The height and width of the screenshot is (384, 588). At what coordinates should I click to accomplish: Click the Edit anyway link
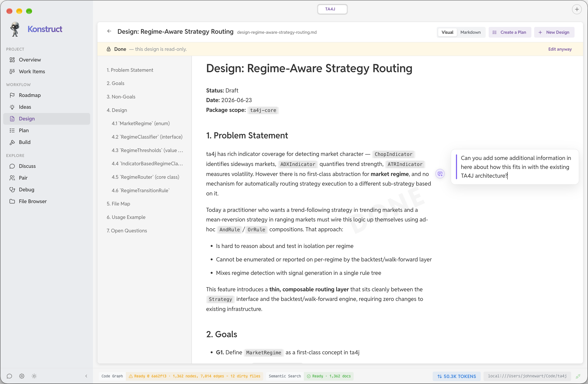(x=560, y=49)
